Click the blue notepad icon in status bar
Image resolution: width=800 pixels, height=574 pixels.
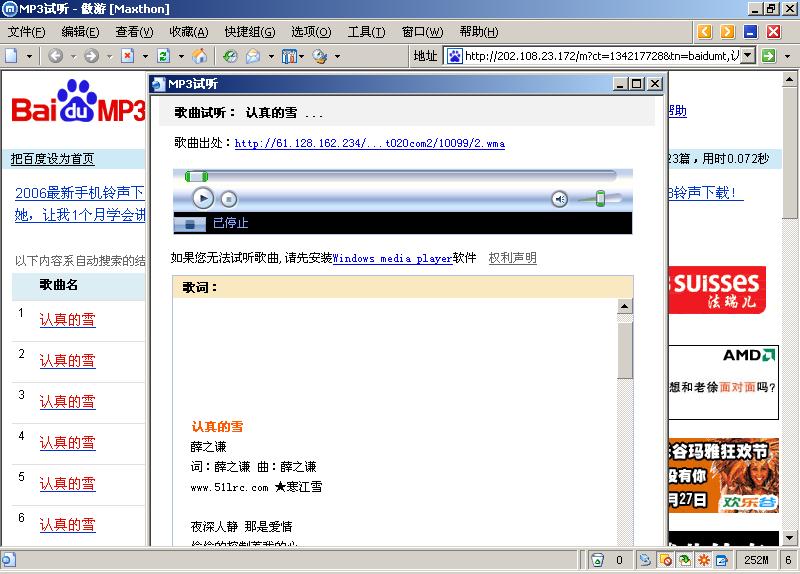click(x=722, y=560)
